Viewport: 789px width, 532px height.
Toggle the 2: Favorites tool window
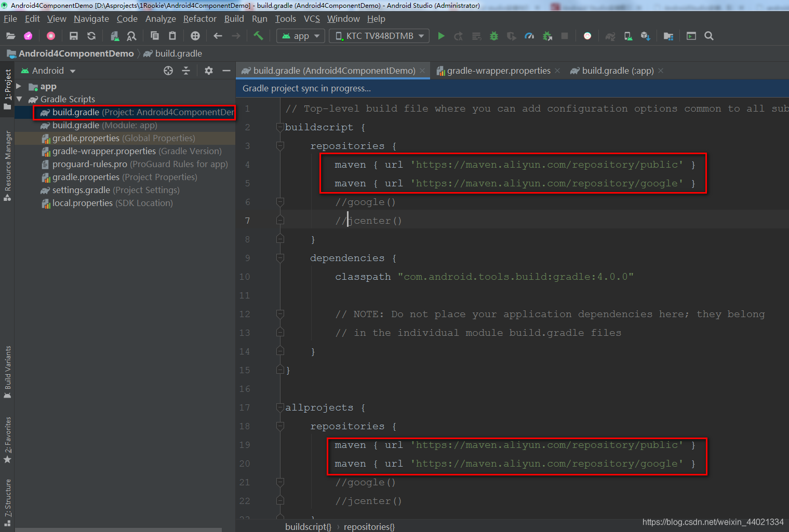point(7,440)
